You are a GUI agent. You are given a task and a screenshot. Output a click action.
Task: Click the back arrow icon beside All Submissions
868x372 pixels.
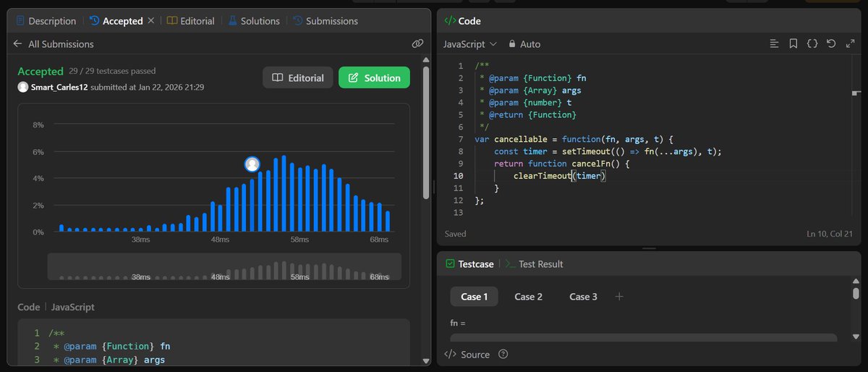click(x=18, y=44)
